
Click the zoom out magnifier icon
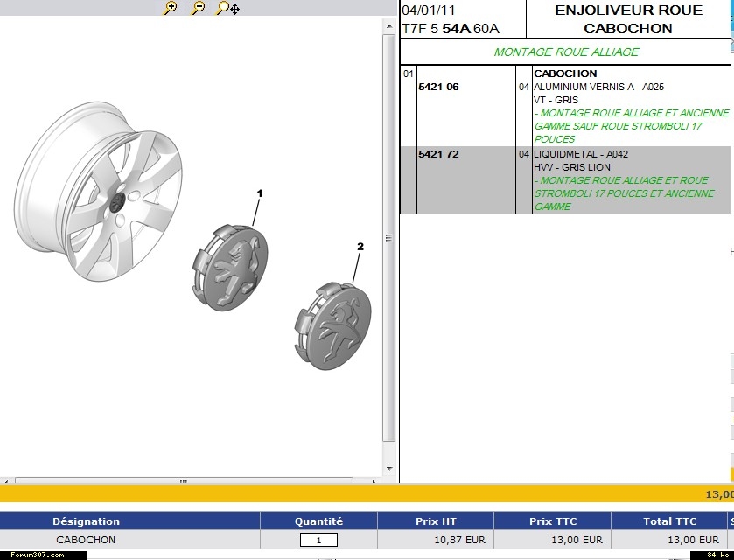tap(199, 8)
